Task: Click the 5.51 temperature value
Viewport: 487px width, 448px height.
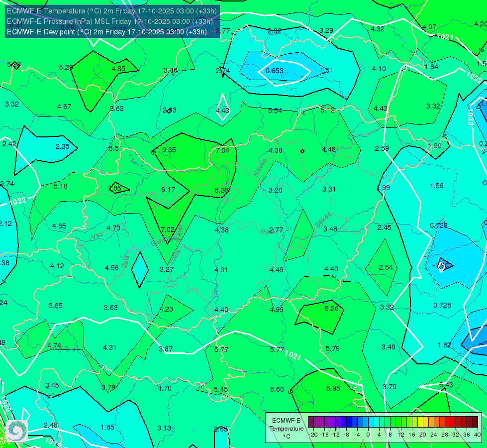Action: click(115, 149)
